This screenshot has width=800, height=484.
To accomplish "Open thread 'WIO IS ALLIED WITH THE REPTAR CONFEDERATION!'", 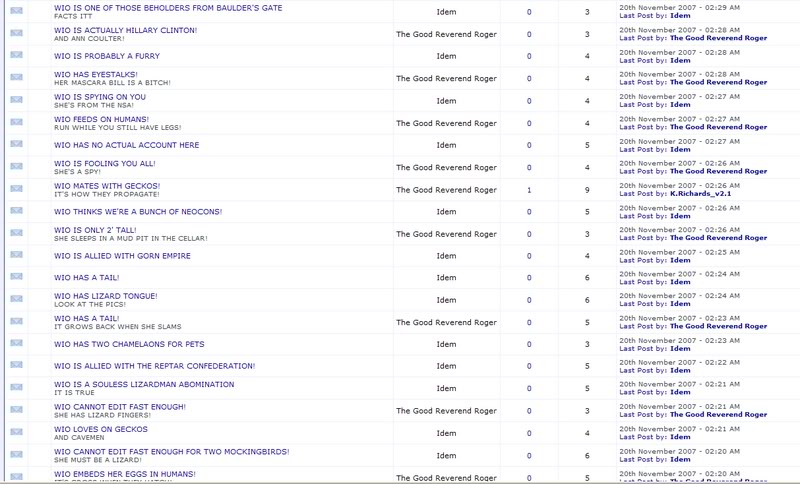I will [155, 366].
